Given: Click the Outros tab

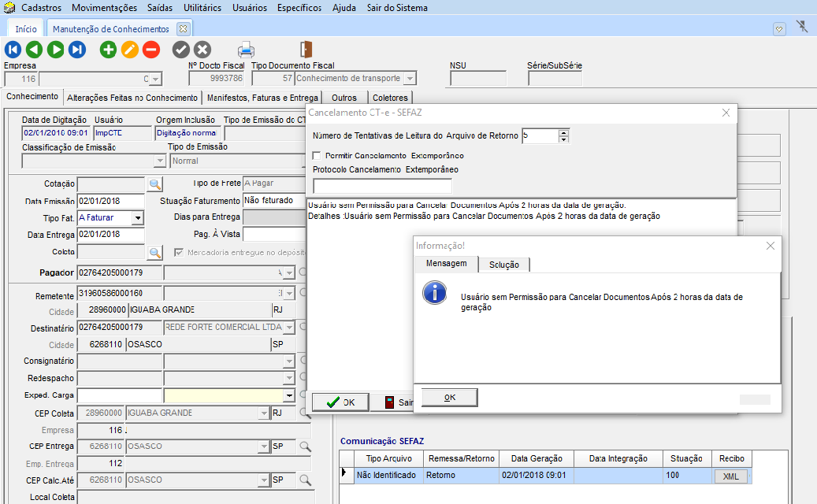Looking at the screenshot, I should [344, 98].
